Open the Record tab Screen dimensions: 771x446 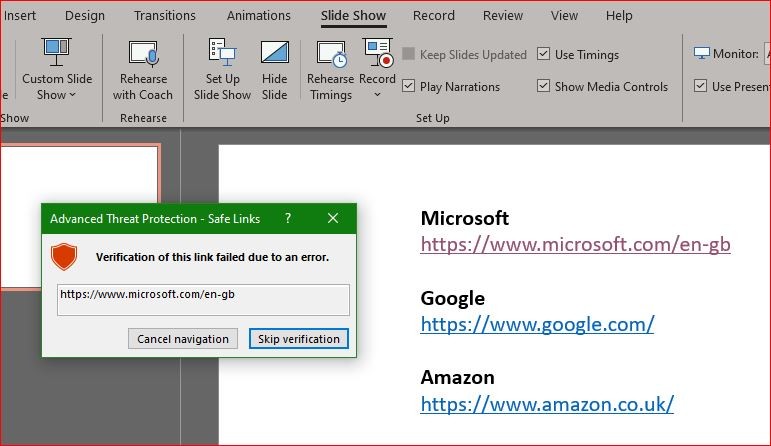coord(434,16)
